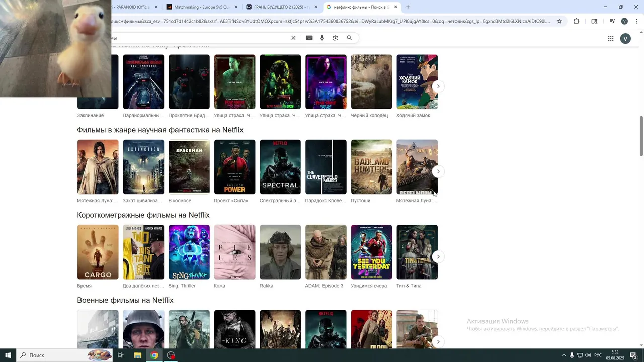Open The Cloverfield Paradox poster
Viewport: 644px width, 362px height.
pos(326,167)
